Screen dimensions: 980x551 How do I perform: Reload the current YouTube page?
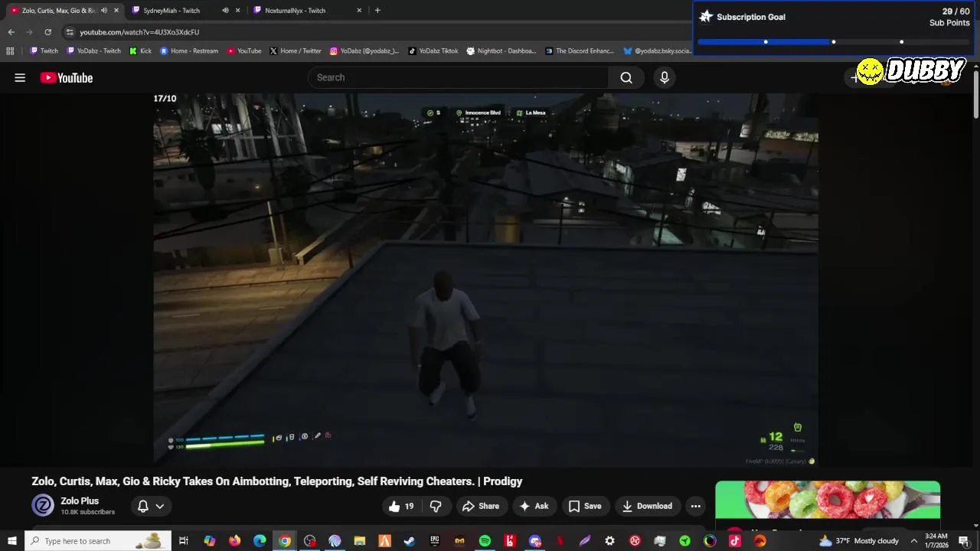point(47,32)
